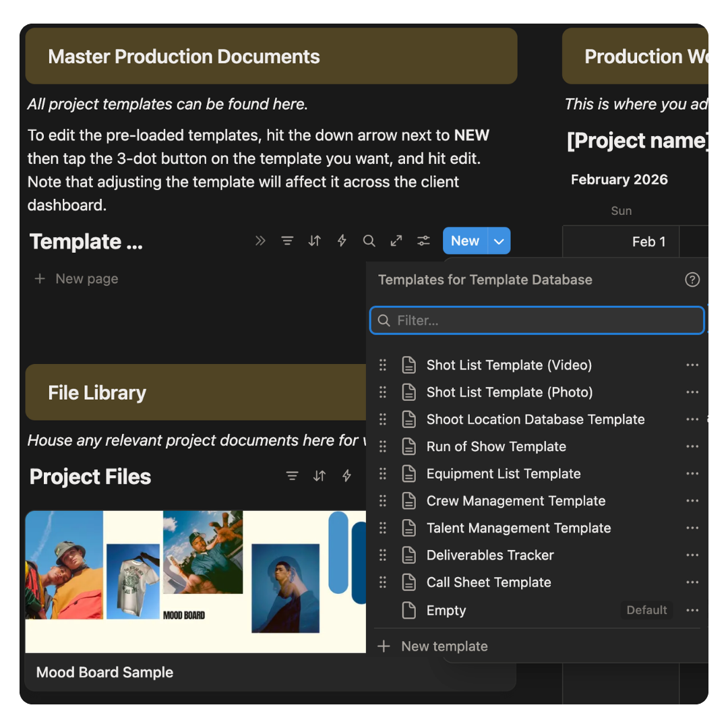Screen dimensions: 728x728
Task: Click the Filter search field in the popup
Action: pyautogui.click(x=537, y=320)
